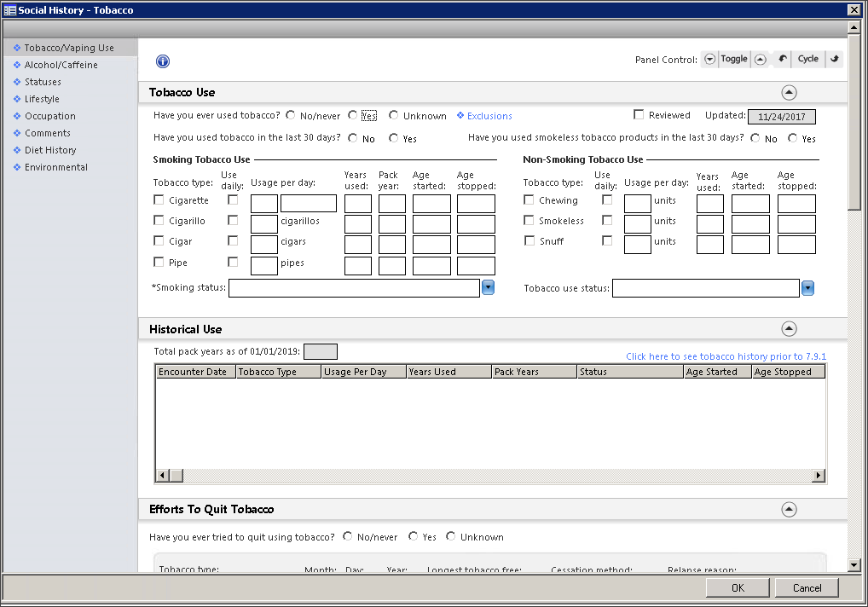This screenshot has width=868, height=607.
Task: Open tobacco history prior to 7.9.1 link
Action: [x=726, y=356]
